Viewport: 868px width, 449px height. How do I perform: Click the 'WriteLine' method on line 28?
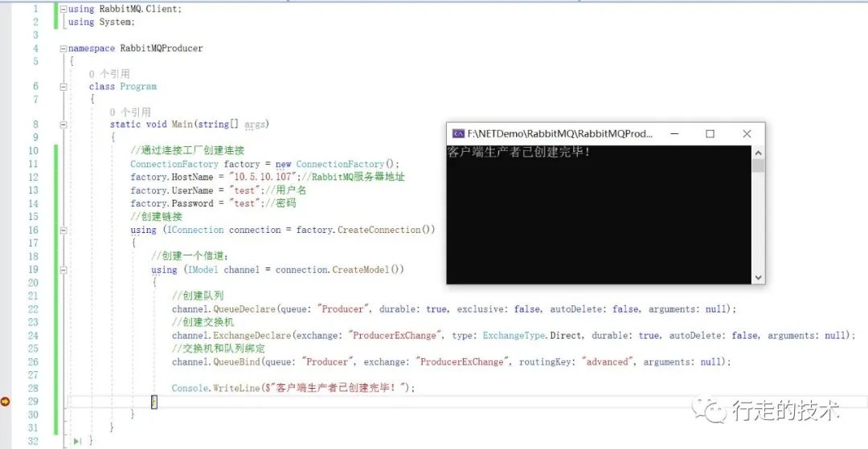(237, 388)
